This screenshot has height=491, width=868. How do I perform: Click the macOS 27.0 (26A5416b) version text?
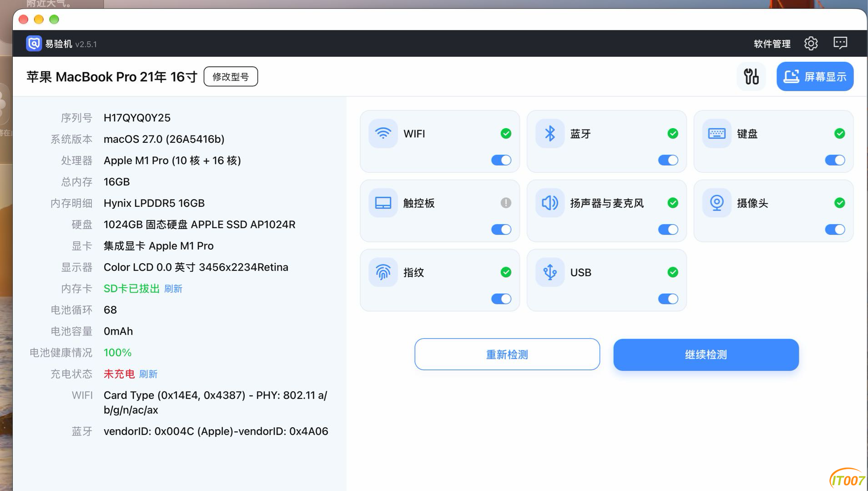point(164,139)
